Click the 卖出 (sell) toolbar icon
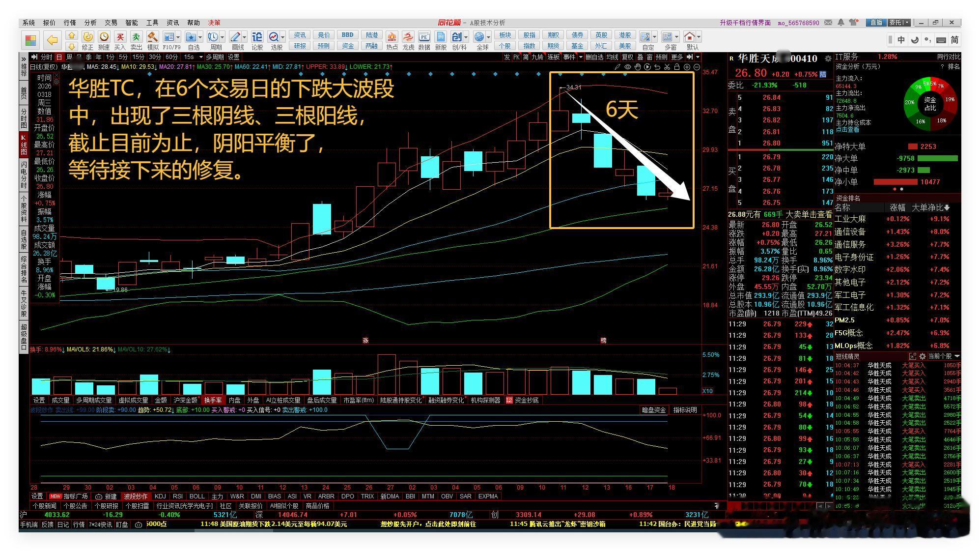Viewport: 980px width, 551px height. pos(136,37)
